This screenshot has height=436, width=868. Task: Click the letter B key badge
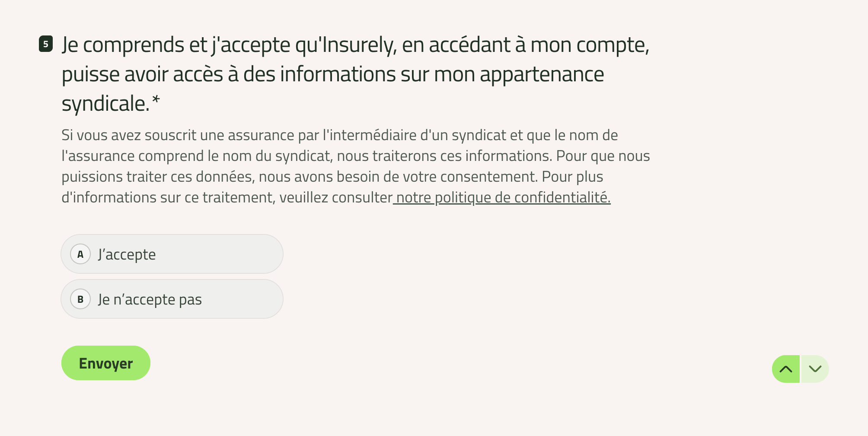coord(80,299)
